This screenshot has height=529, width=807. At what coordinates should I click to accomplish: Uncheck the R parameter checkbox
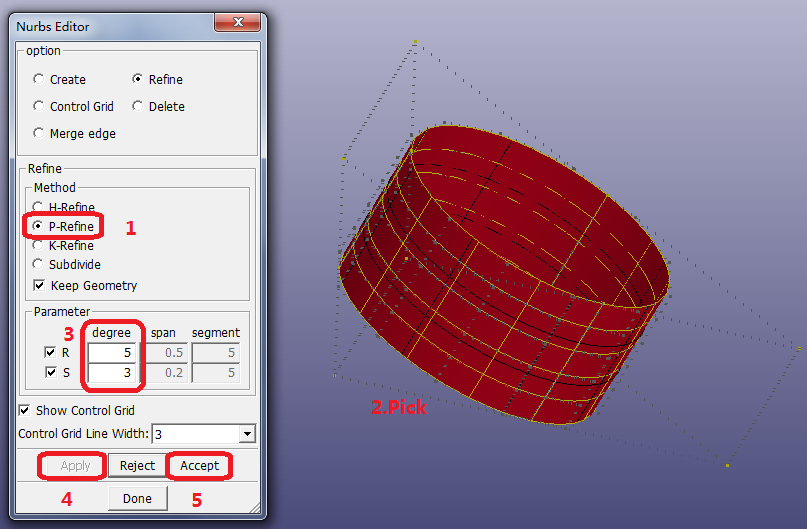pyautogui.click(x=51, y=353)
